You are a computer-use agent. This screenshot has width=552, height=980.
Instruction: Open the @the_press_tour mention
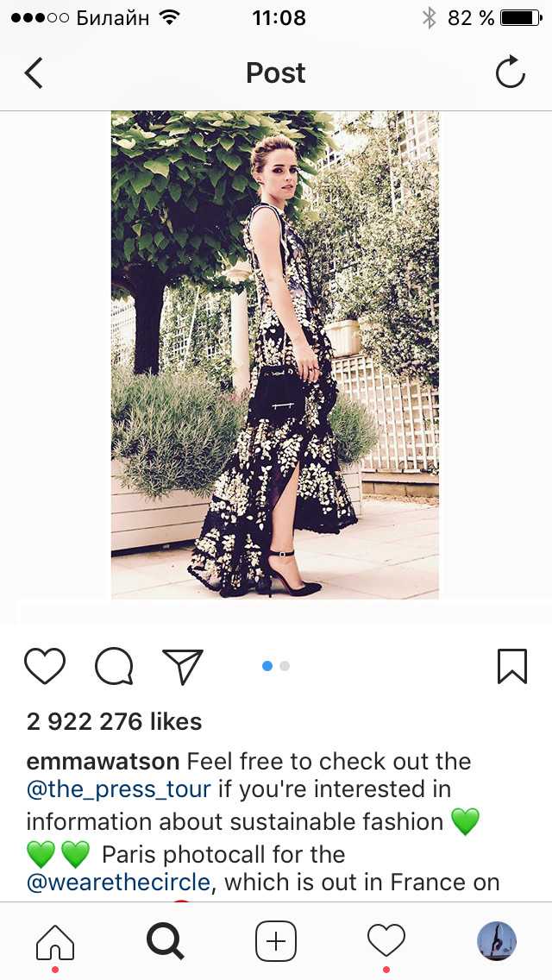pos(119,790)
